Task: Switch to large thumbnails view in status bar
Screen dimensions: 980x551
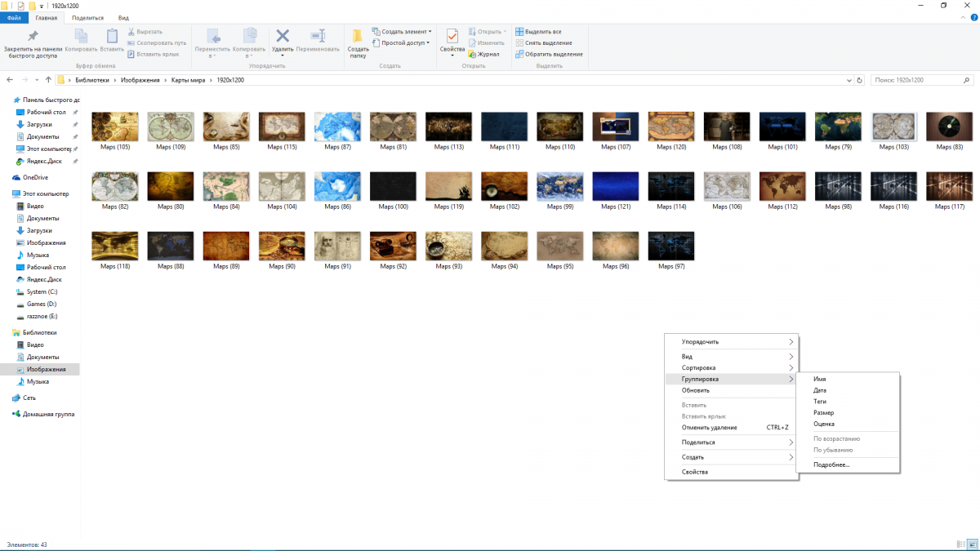Action: coord(972,544)
